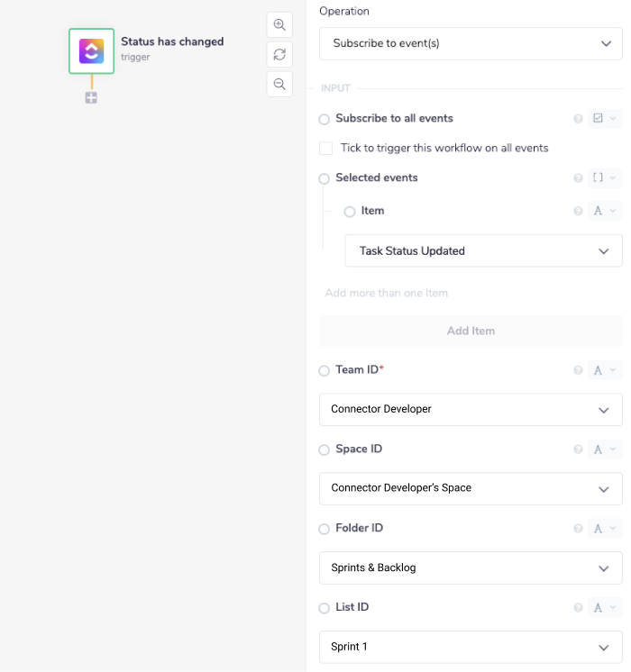Open help tooltip for List ID
The height and width of the screenshot is (672, 631).
click(x=578, y=608)
